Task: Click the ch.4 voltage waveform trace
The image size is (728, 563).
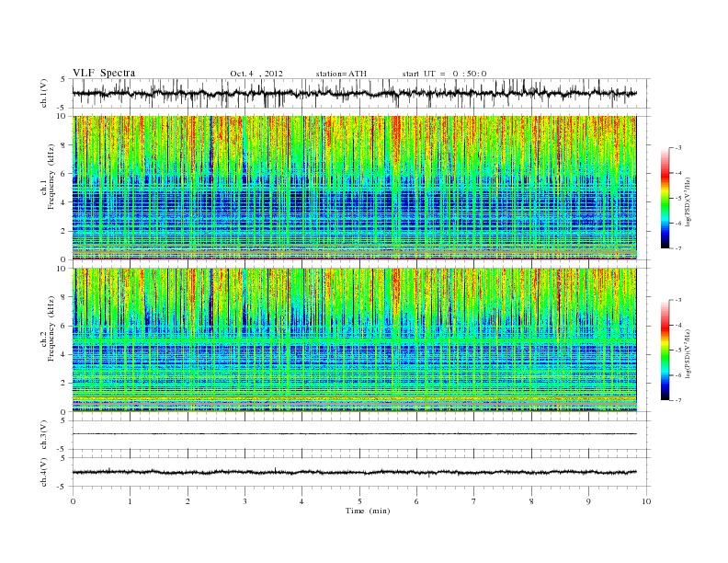Action: 355,472
